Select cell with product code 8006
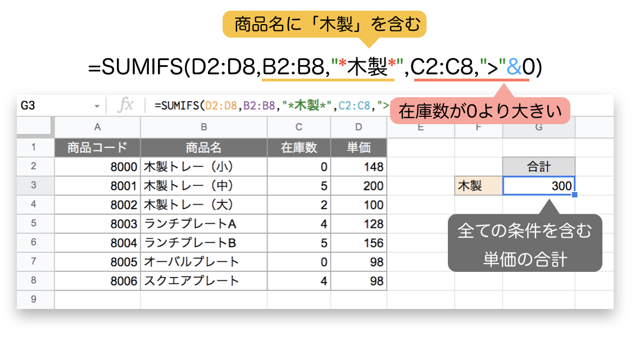 [x=97, y=281]
